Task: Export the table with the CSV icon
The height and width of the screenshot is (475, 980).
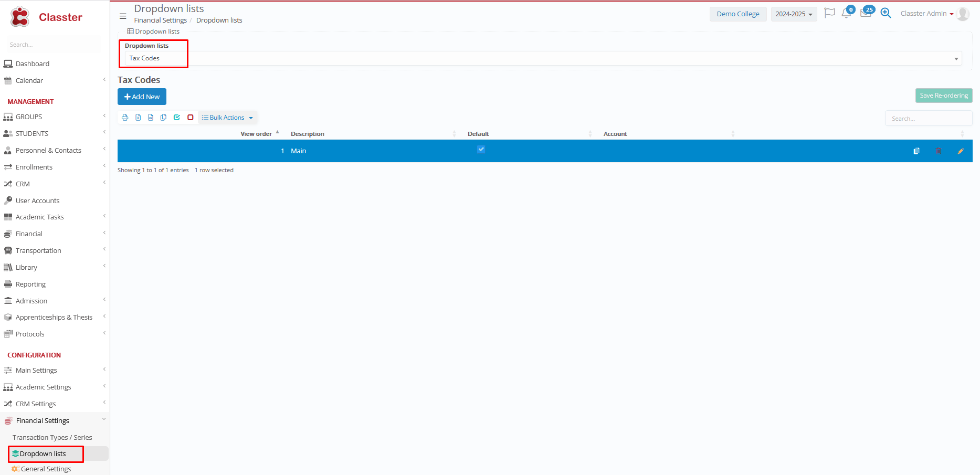Action: (151, 118)
